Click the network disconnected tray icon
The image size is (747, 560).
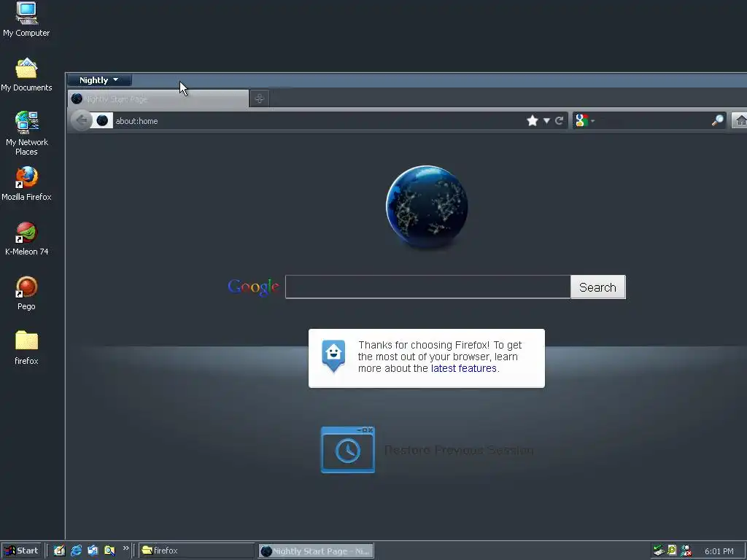point(686,551)
